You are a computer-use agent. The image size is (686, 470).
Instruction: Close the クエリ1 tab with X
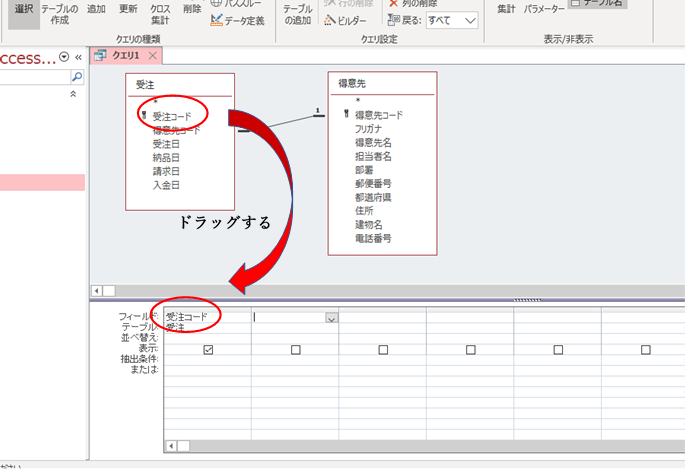(x=152, y=56)
